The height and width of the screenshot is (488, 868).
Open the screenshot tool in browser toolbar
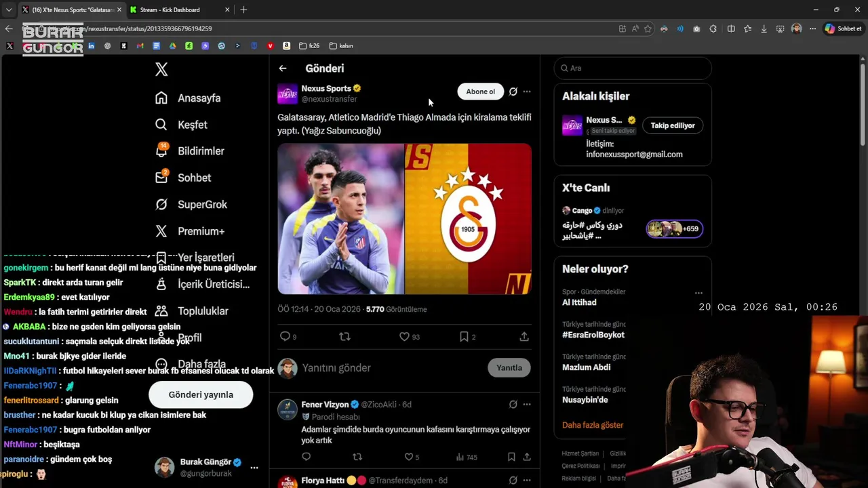781,29
